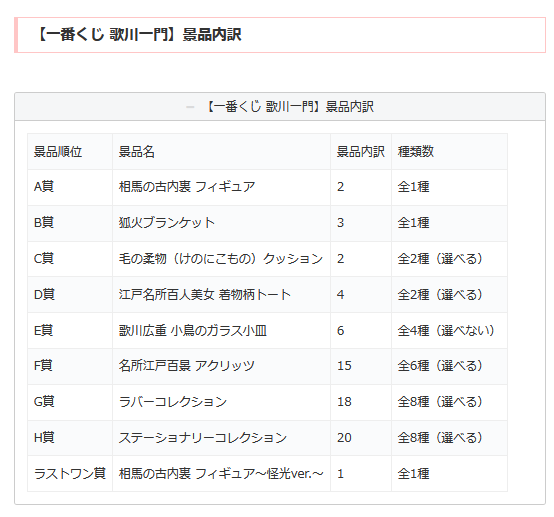The height and width of the screenshot is (517, 554).
Task: Click 毛の柔物（けのにこもの）クッション cell
Action: [x=222, y=259]
